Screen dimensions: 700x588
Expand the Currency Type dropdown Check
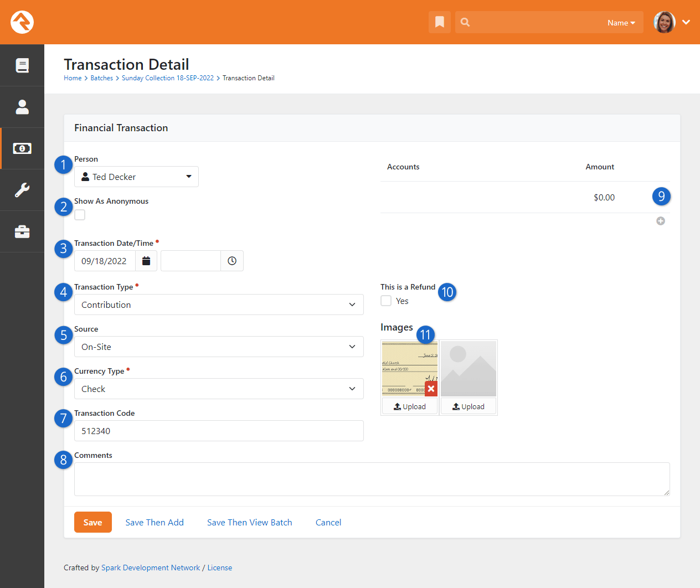coord(219,389)
